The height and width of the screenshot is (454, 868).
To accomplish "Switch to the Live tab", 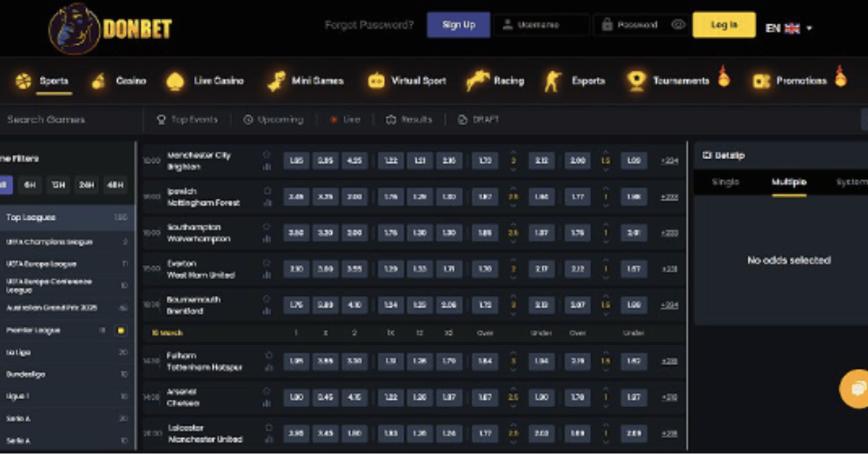I will [x=345, y=119].
